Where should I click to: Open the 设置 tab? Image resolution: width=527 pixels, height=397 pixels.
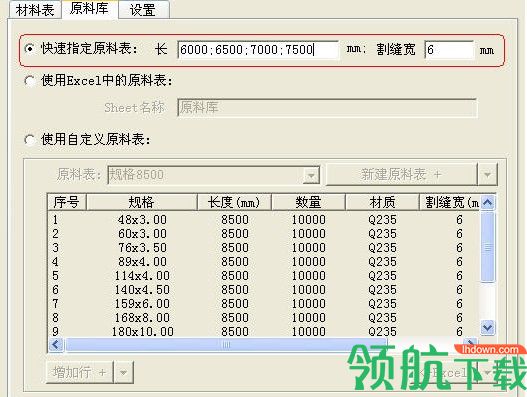click(x=143, y=10)
